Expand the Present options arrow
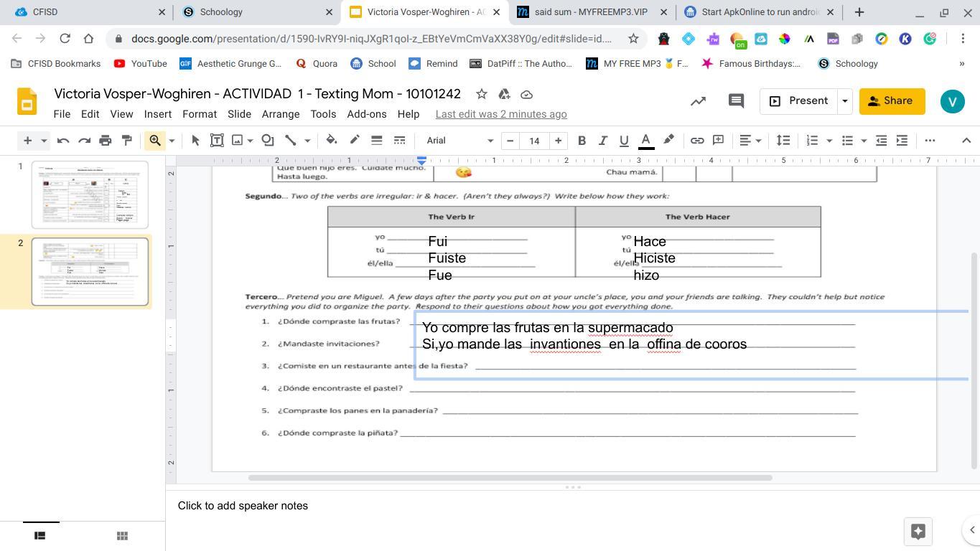This screenshot has width=980, height=551. pos(845,101)
